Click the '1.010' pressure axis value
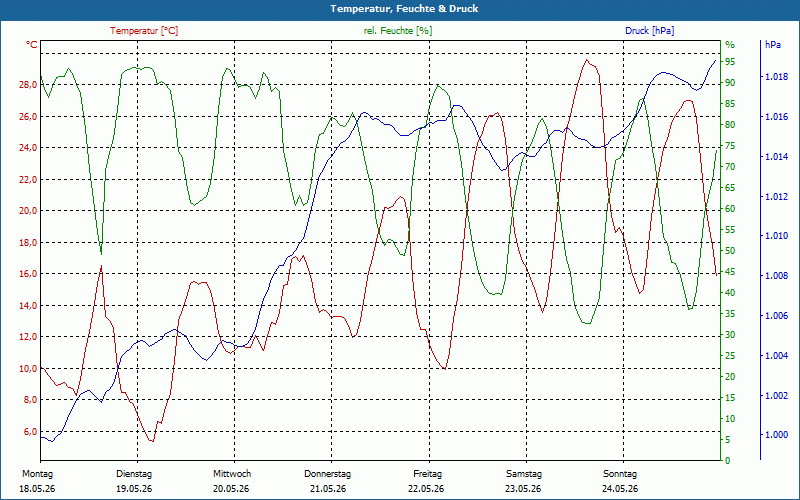This screenshot has height=500, width=800. pyautogui.click(x=776, y=236)
